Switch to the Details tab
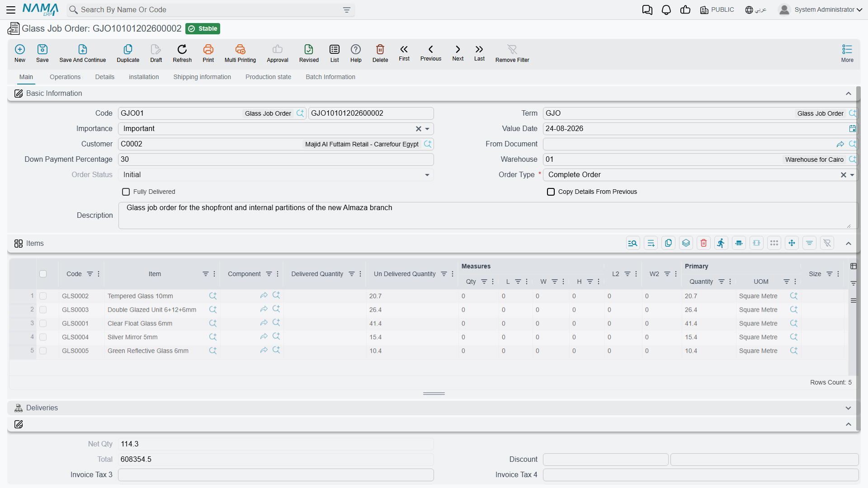Screen dimensions: 868x488 click(x=105, y=77)
